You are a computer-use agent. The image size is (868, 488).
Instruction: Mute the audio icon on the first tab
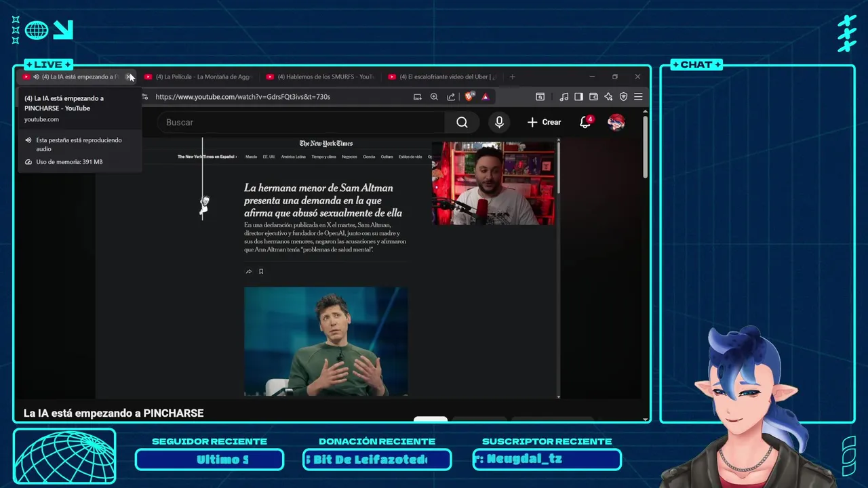click(36, 77)
